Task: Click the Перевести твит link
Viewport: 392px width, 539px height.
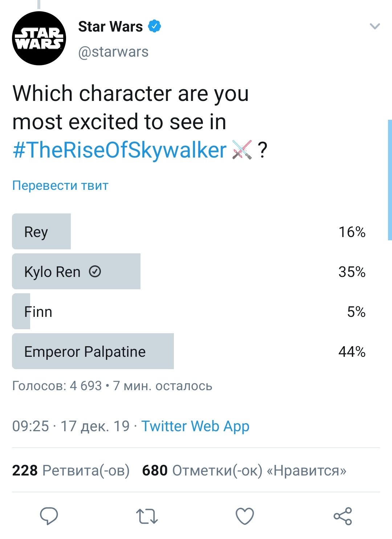Action: point(60,185)
